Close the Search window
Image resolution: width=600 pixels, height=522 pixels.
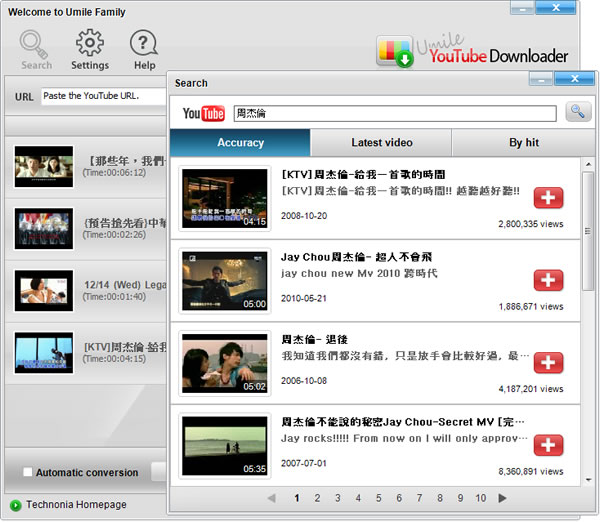coord(575,79)
